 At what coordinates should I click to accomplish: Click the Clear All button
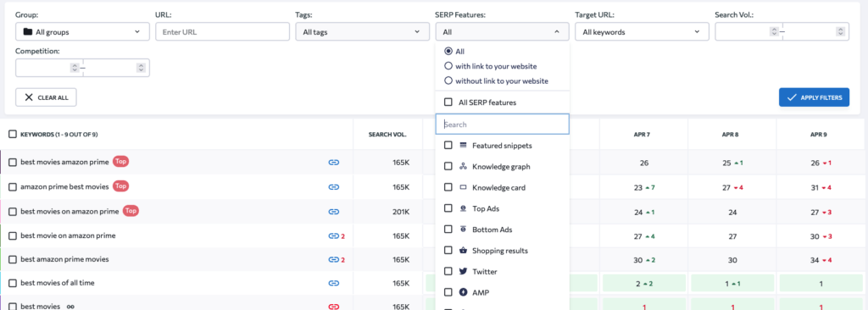pyautogui.click(x=46, y=97)
